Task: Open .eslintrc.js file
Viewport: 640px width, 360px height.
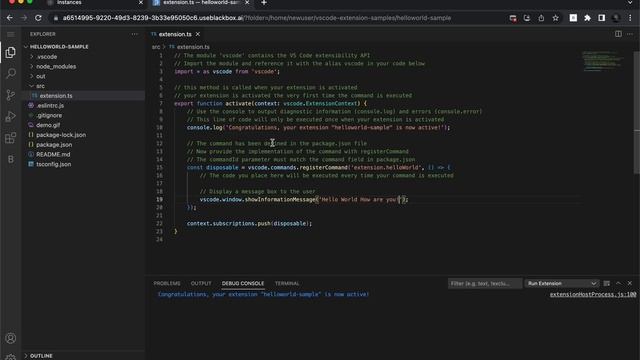Action: tap(50, 106)
